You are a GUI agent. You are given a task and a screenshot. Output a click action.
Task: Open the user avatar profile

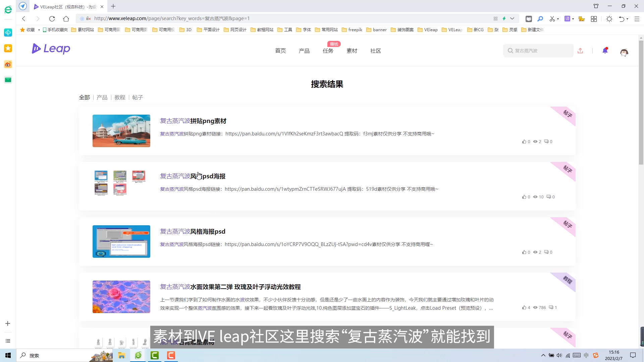point(624,52)
